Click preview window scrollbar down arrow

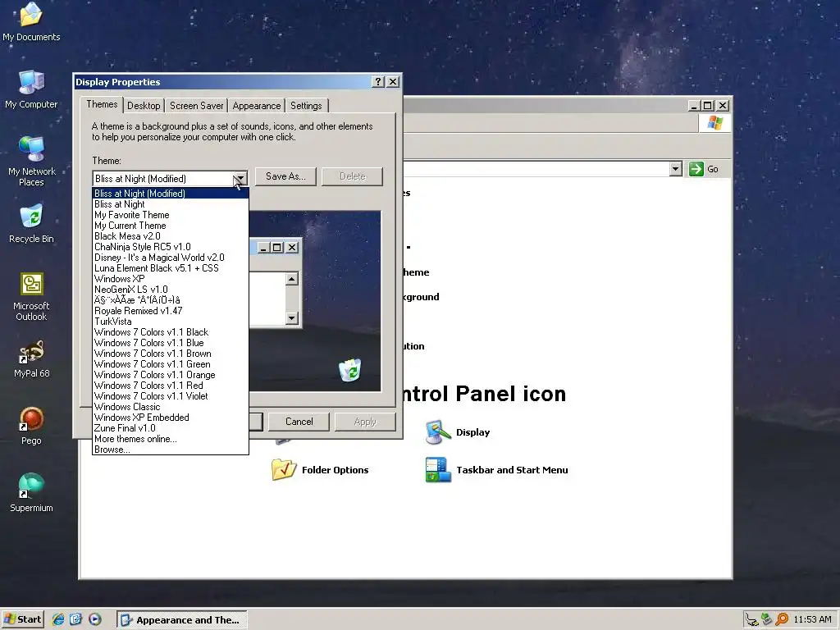pyautogui.click(x=291, y=318)
